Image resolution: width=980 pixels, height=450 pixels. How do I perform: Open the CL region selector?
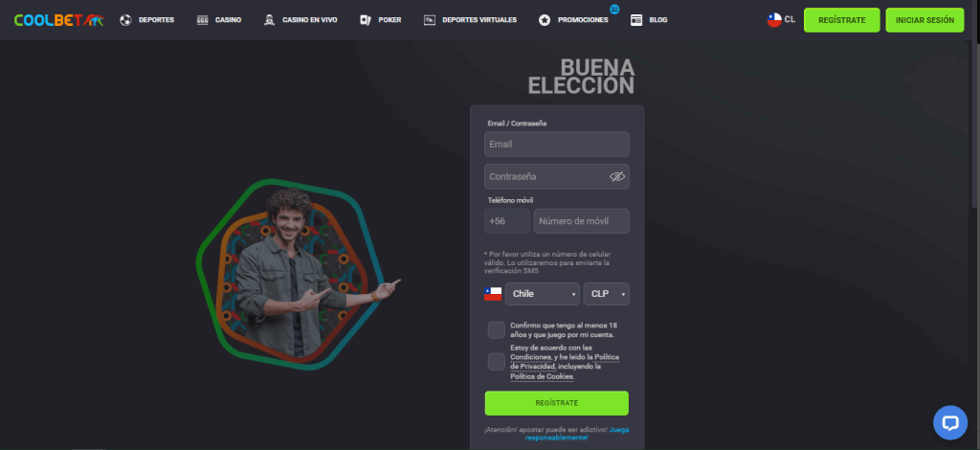click(x=781, y=20)
